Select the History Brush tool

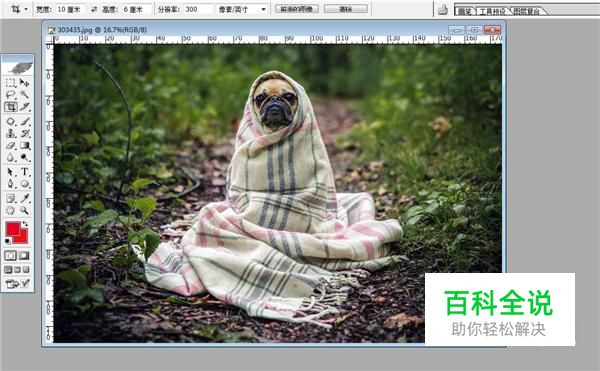pyautogui.click(x=24, y=133)
